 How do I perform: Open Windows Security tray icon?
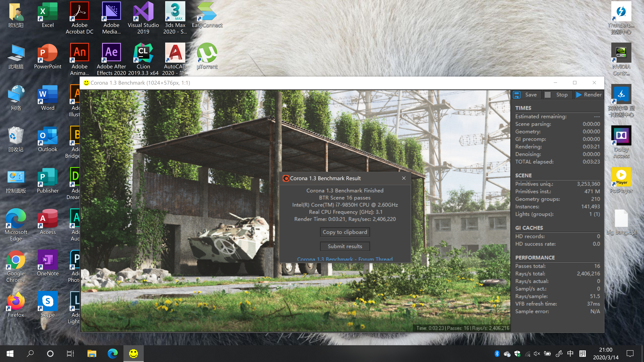tap(517, 353)
